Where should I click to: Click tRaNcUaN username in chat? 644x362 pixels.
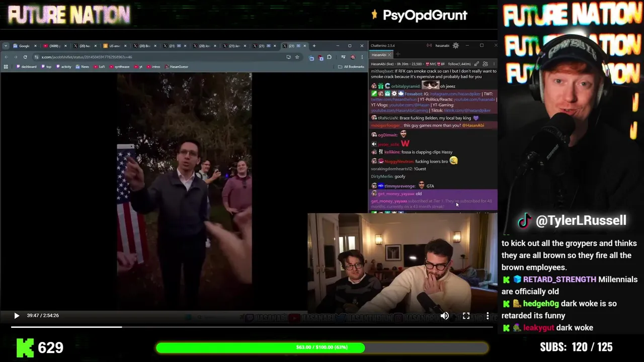pos(388,118)
